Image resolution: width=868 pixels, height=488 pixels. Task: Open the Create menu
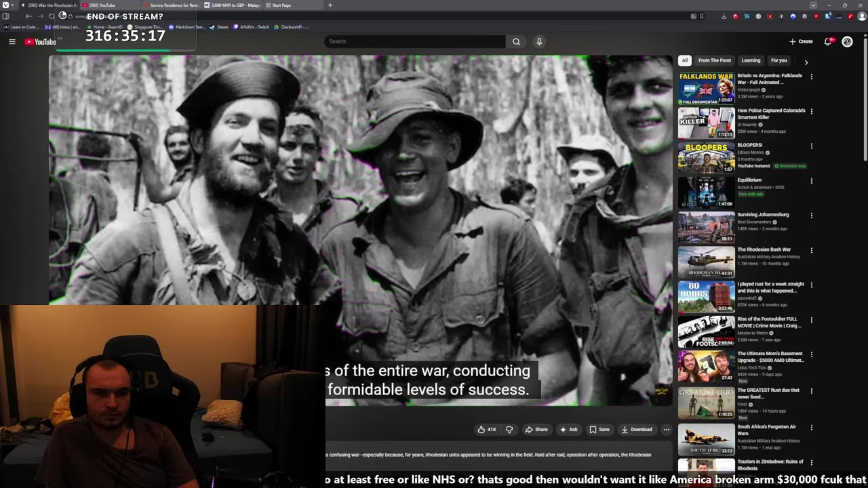pos(801,41)
